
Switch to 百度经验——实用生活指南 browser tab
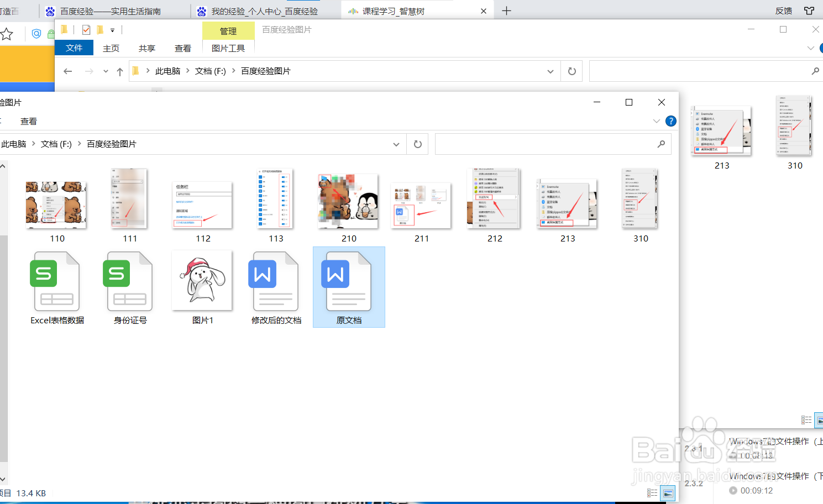coord(111,11)
